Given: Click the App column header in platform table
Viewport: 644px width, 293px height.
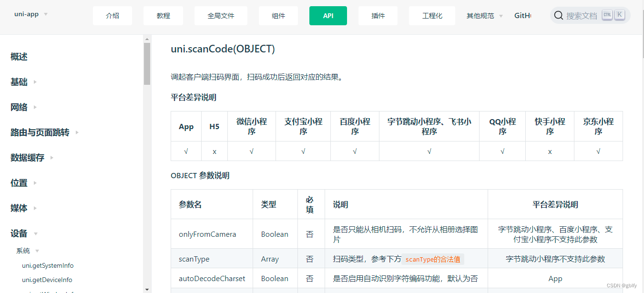Looking at the screenshot, I should tap(186, 126).
